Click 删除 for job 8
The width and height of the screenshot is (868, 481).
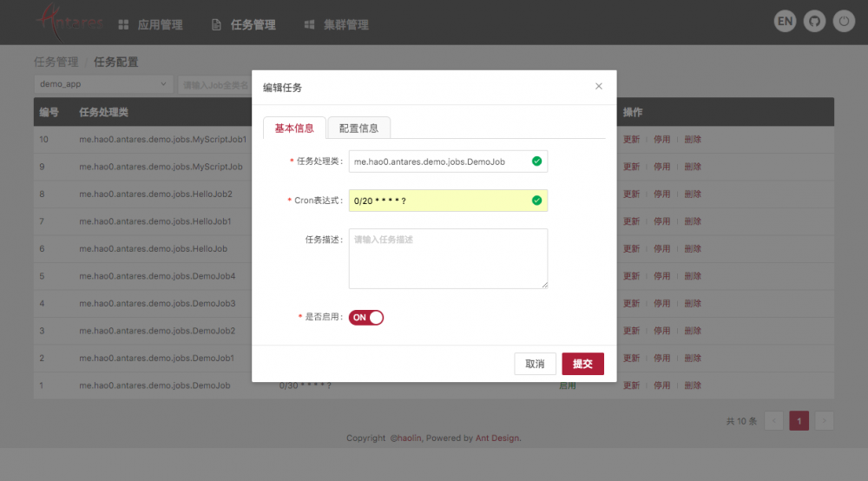click(693, 194)
